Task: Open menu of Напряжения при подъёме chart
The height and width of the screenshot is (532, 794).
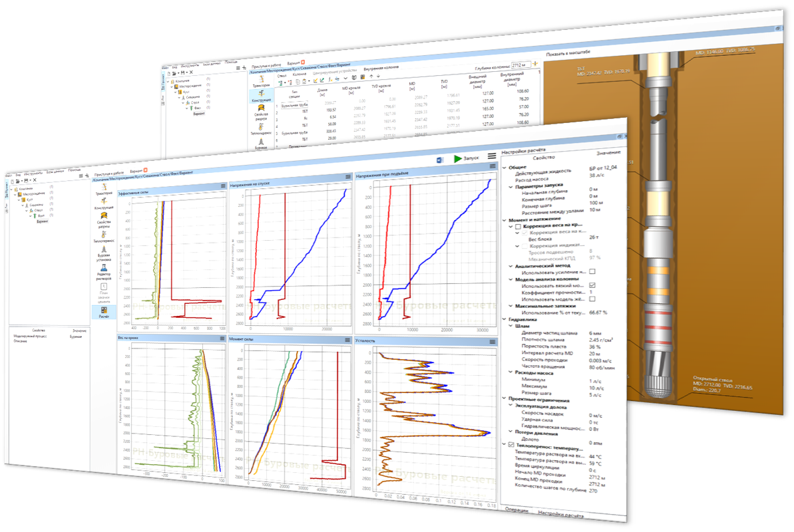Action: 493,166
